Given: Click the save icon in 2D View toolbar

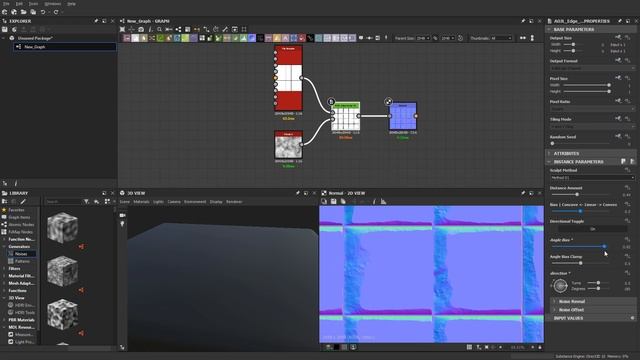Looking at the screenshot, I should (333, 201).
